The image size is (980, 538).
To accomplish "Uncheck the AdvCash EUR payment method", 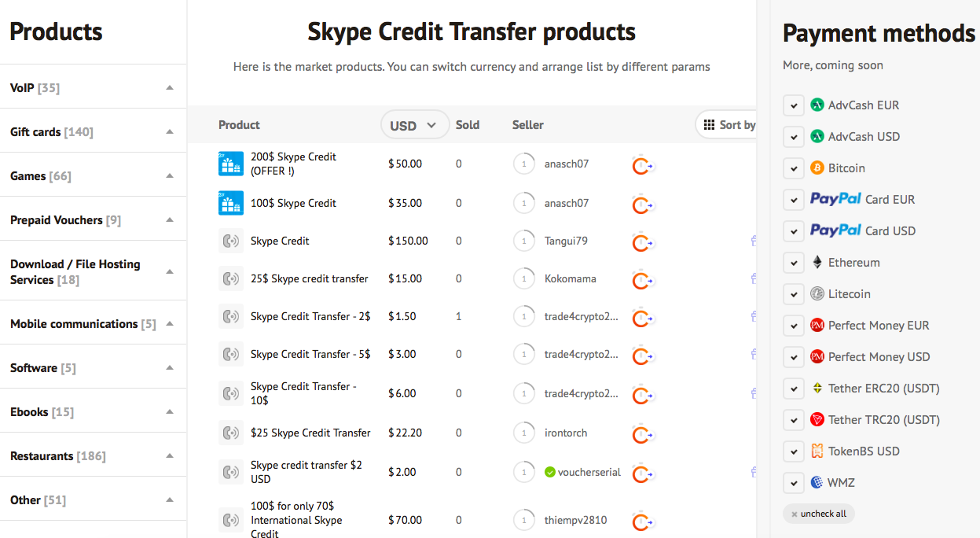I will tap(794, 105).
